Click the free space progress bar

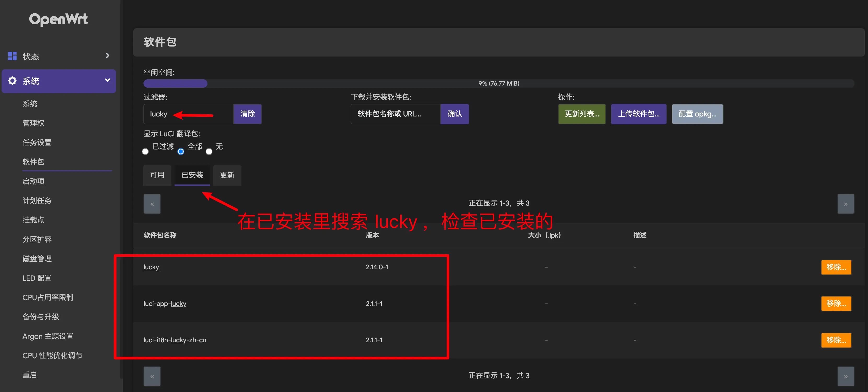click(498, 83)
